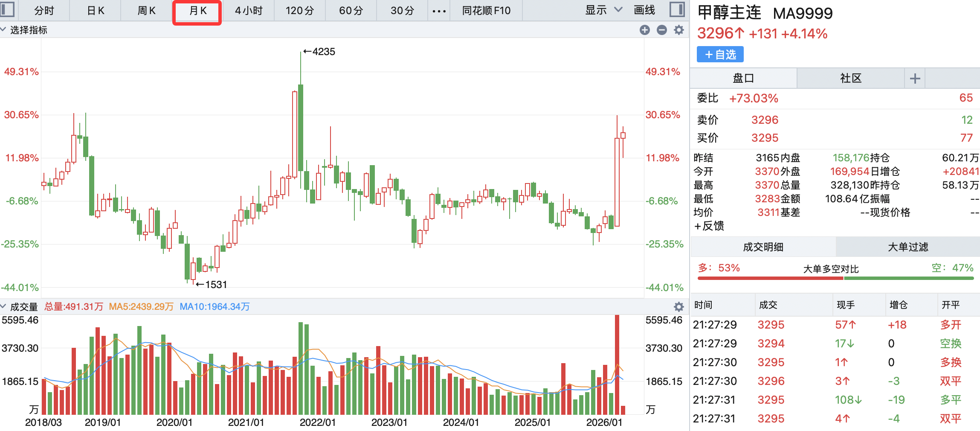Switch to the 社区 community tab

(850, 79)
